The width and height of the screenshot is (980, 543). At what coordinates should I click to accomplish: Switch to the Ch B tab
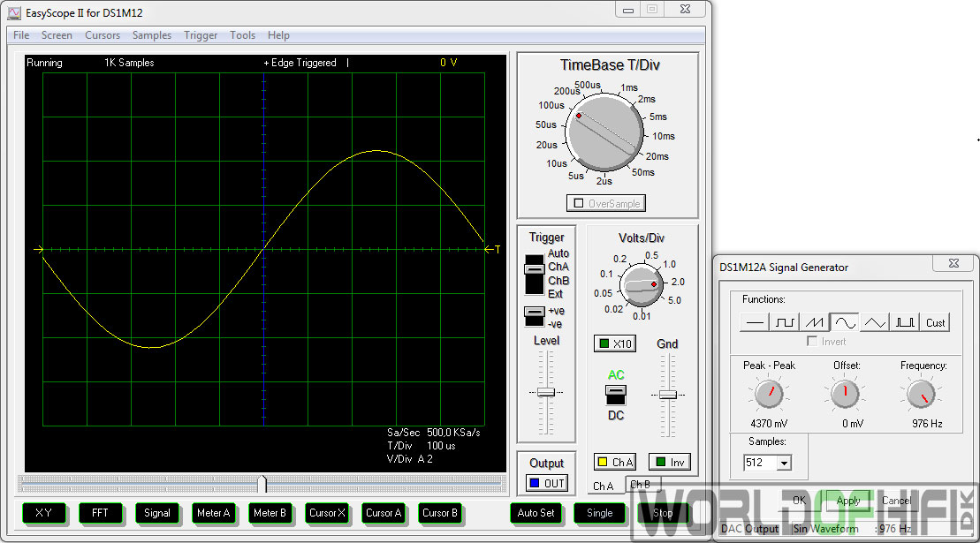coord(640,485)
